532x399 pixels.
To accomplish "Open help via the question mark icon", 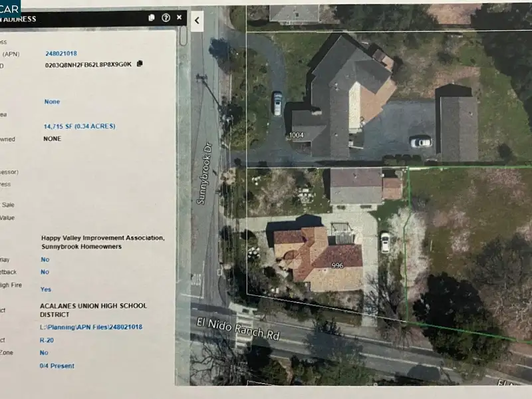I will pyautogui.click(x=166, y=18).
